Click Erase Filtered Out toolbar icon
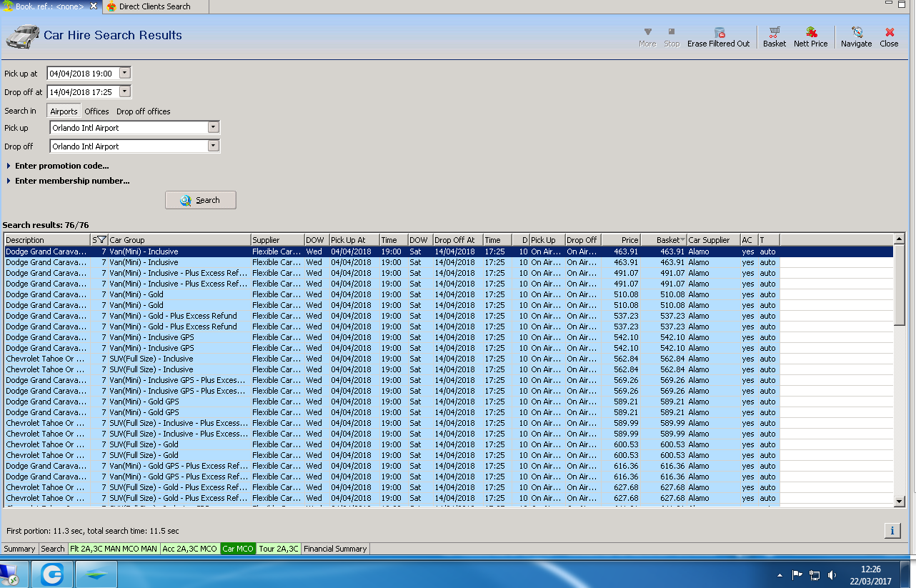This screenshot has height=588, width=916. [719, 32]
